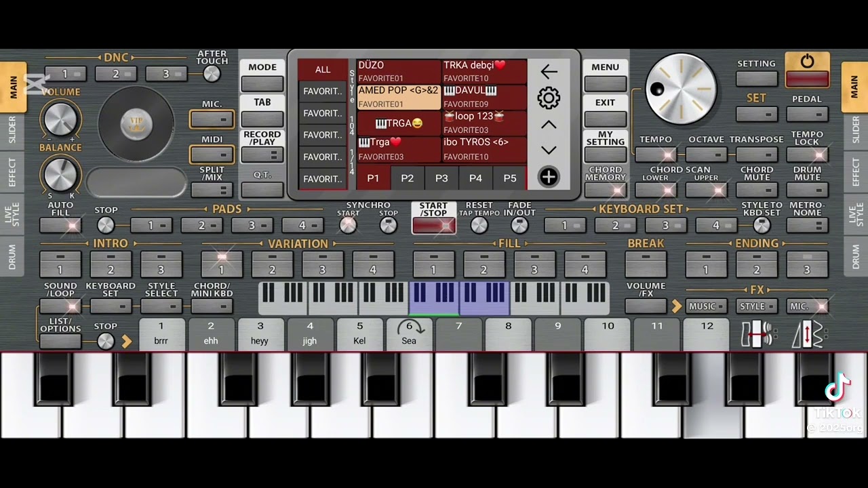Switch to the SLIDER tab on the left
This screenshot has width=868, height=488.
(x=13, y=130)
